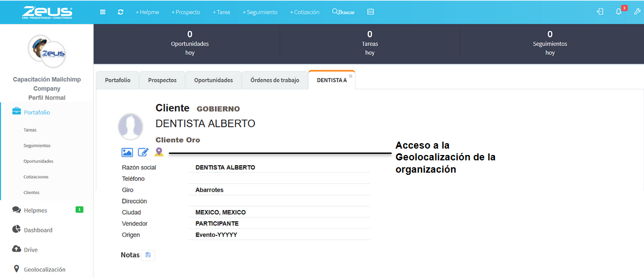Image resolution: width=644 pixels, height=279 pixels.
Task: Close the DENTISTA A tab
Action: [x=351, y=76]
